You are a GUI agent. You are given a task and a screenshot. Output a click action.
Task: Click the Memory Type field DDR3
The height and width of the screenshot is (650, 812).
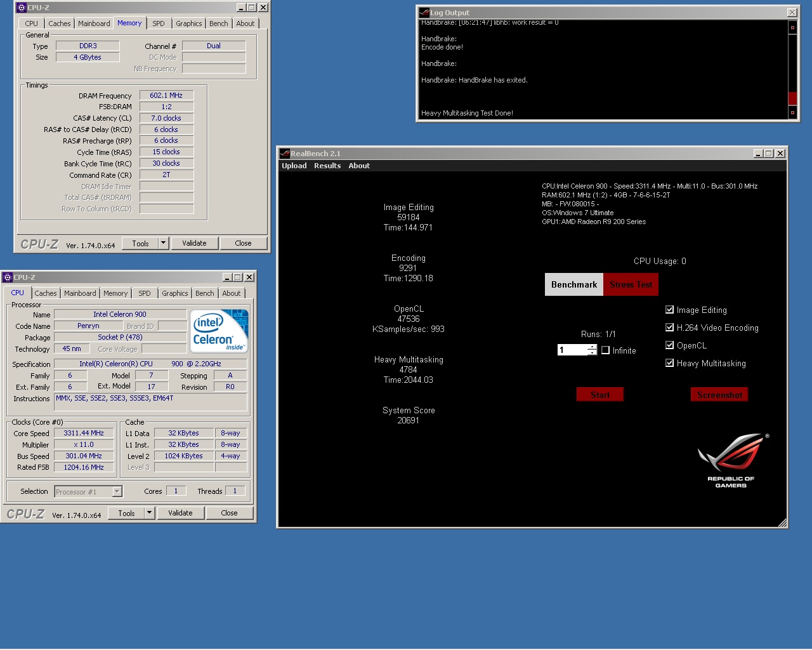[88, 46]
